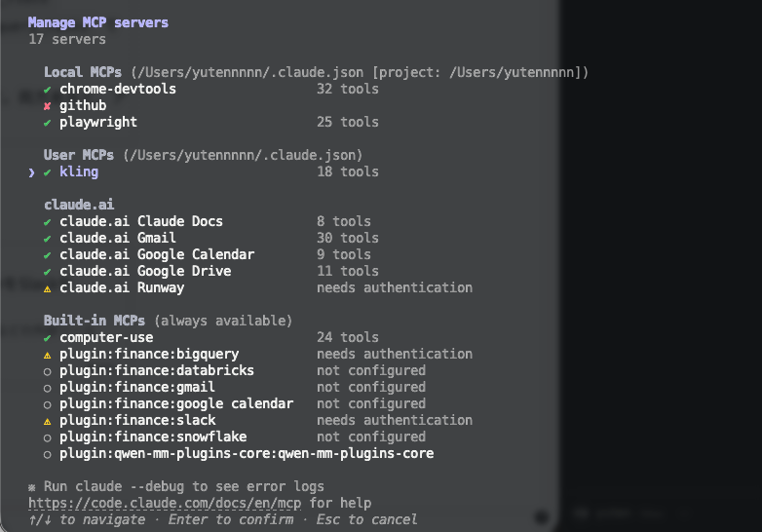
Task: Select claude.ai Gmail server
Action: pyautogui.click(x=210, y=238)
